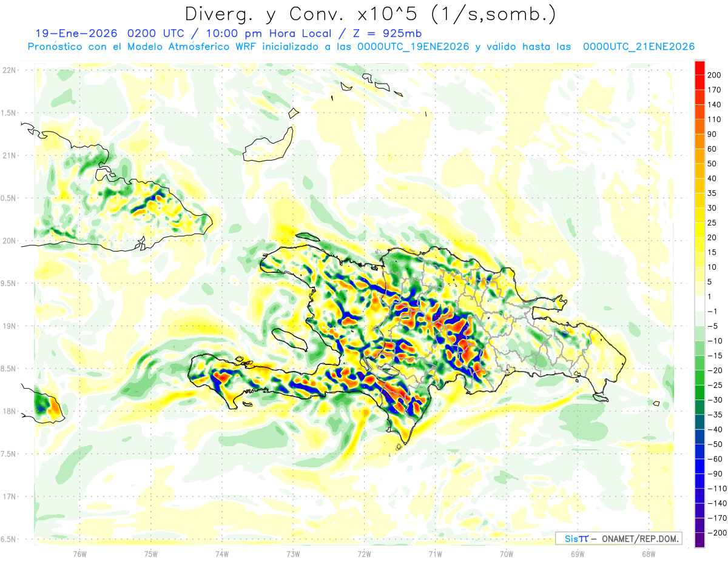Click the '8.5N' latitude label

9,369
